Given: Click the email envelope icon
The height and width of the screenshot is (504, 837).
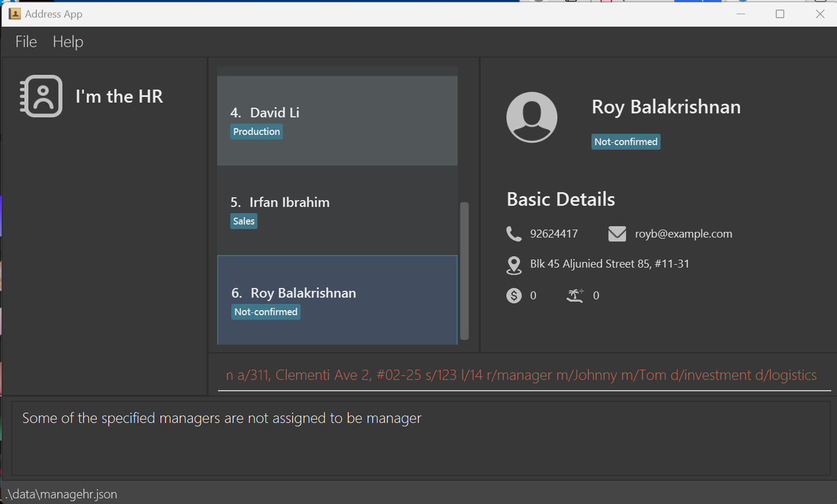Looking at the screenshot, I should coord(617,232).
